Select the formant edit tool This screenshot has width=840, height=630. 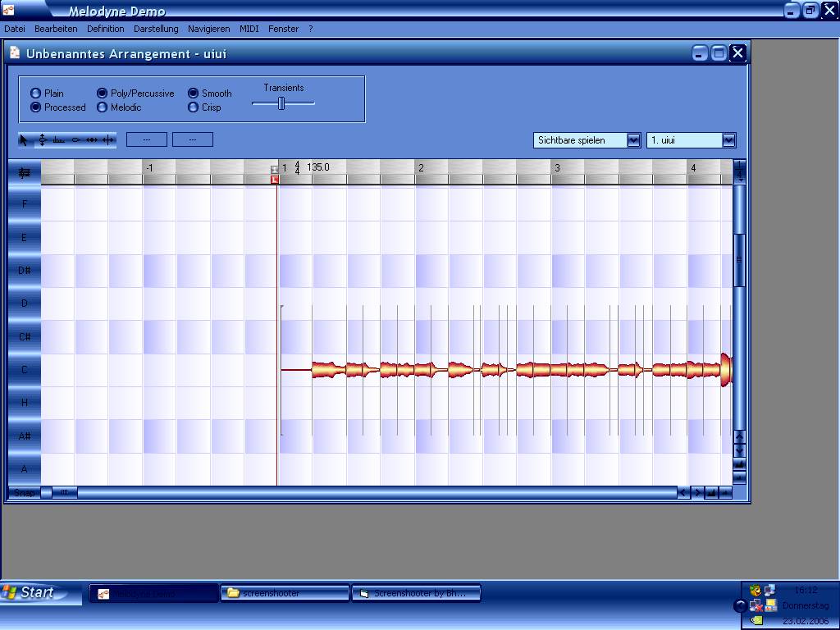(58, 140)
